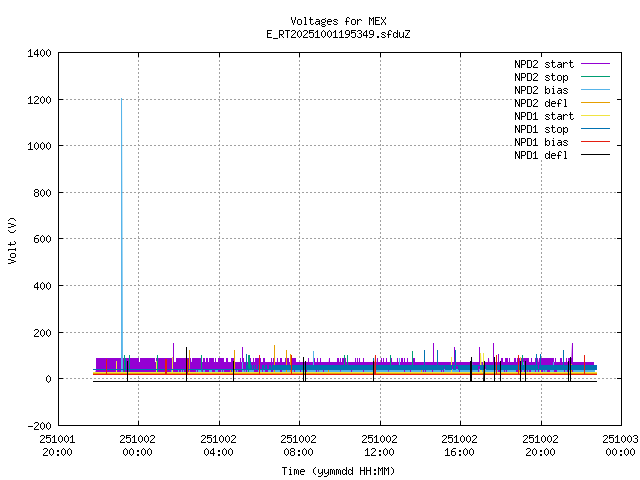640x480 pixels.
Task: Click the -200 y-axis tick label
Action: tap(38, 426)
